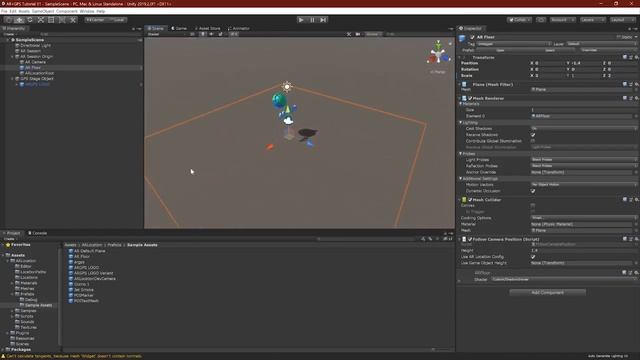Open the Component menu
Image resolution: width=640 pixels, height=360 pixels.
[67, 11]
